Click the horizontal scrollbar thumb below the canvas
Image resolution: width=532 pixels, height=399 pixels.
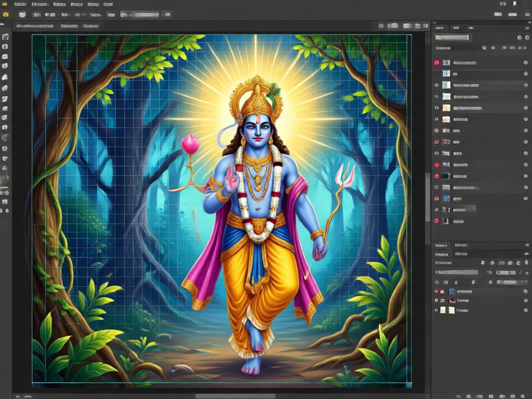point(235,396)
